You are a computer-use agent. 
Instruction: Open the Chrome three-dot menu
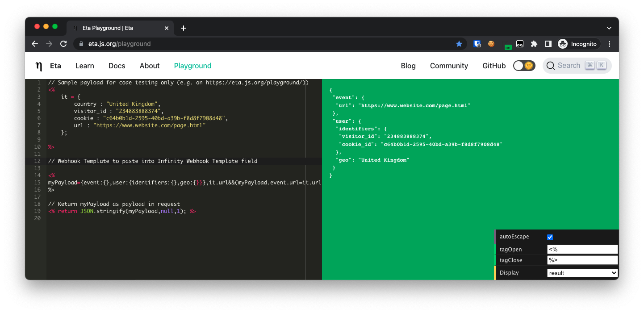(609, 44)
